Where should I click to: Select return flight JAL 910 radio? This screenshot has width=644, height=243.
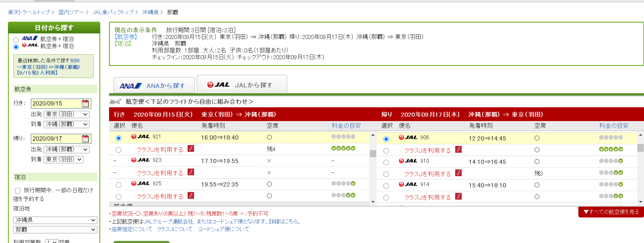point(386,162)
